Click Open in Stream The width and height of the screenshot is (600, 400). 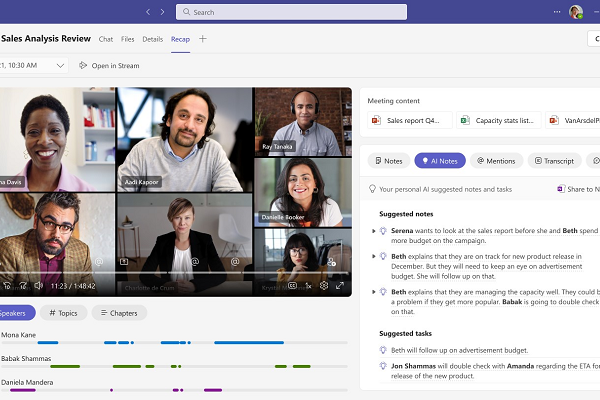109,65
